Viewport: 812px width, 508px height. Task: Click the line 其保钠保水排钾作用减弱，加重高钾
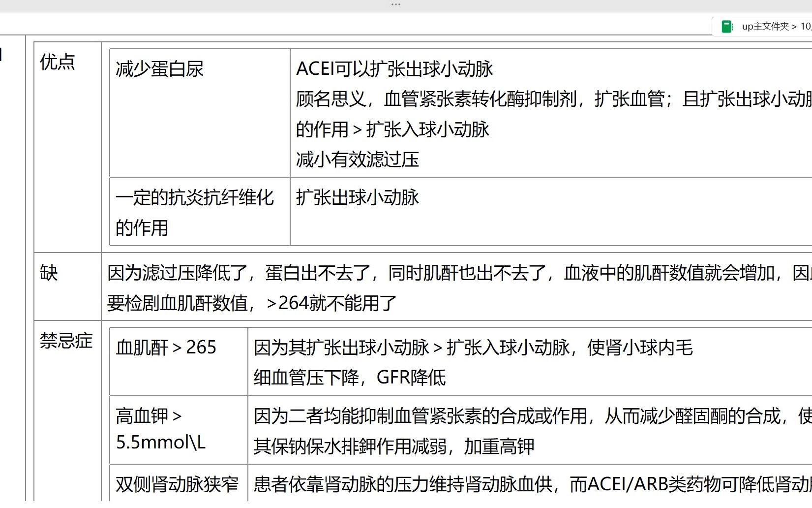coord(394,446)
